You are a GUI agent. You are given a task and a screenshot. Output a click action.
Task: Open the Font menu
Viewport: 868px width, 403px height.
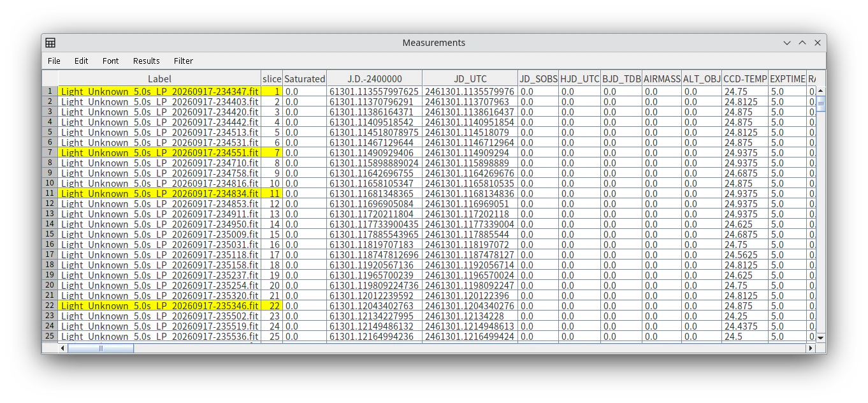[110, 61]
